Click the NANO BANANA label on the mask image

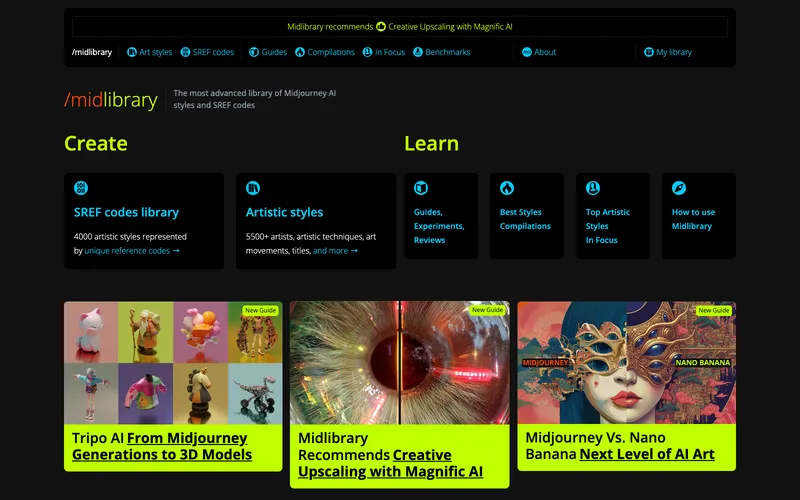pos(703,363)
